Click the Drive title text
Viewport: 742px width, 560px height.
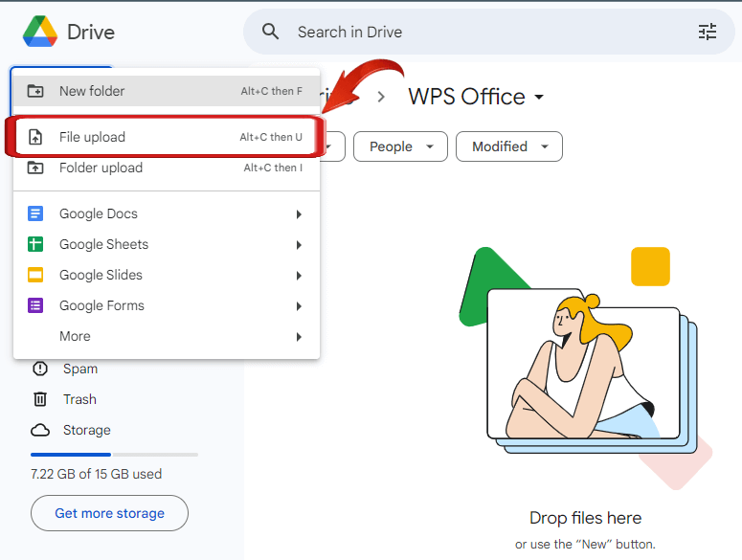tap(91, 33)
